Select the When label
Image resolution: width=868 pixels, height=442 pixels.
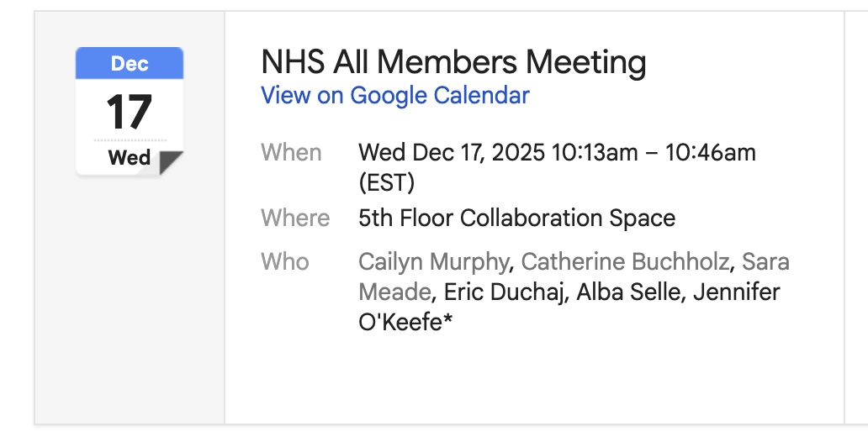tap(291, 153)
